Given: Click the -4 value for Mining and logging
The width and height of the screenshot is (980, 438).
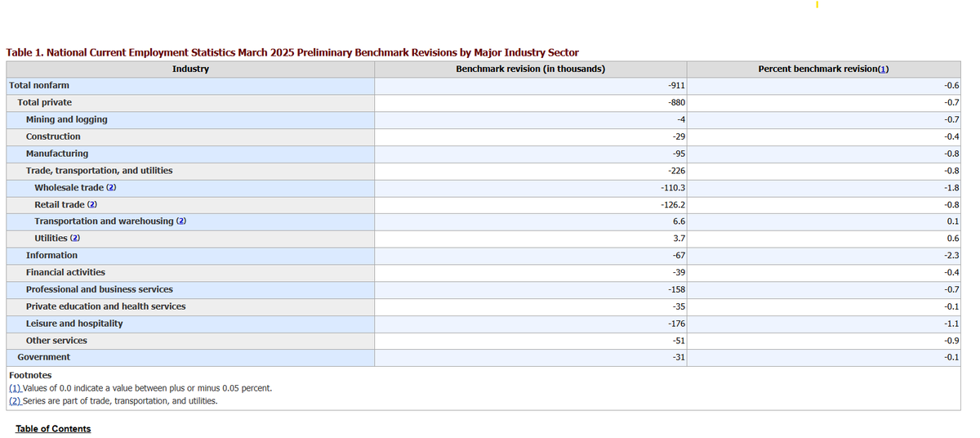Looking at the screenshot, I should click(x=681, y=120).
